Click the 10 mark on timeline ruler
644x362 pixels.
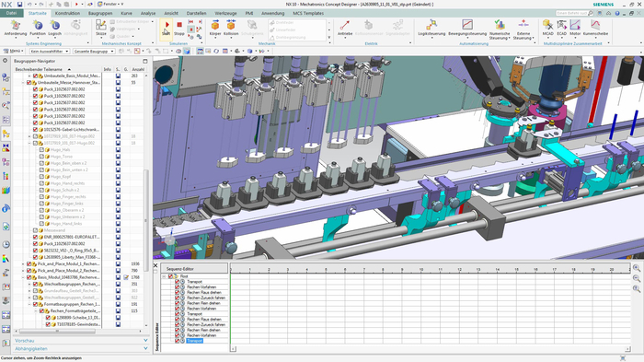[x=421, y=270]
